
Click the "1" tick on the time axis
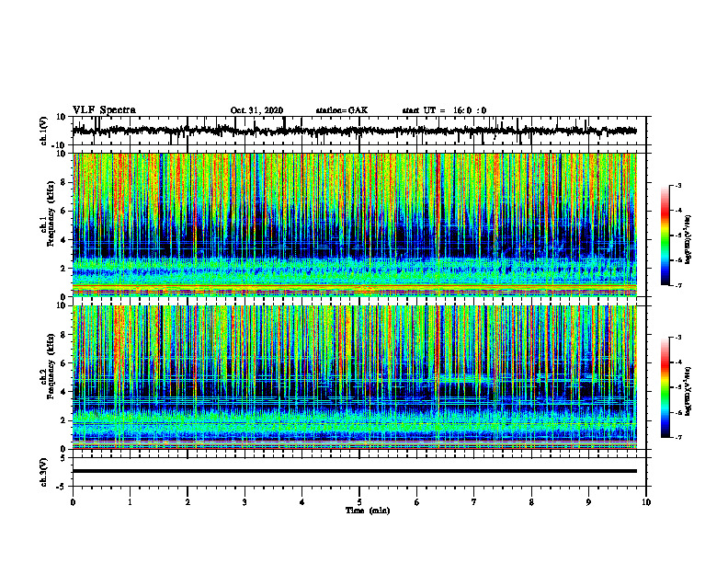(130, 502)
